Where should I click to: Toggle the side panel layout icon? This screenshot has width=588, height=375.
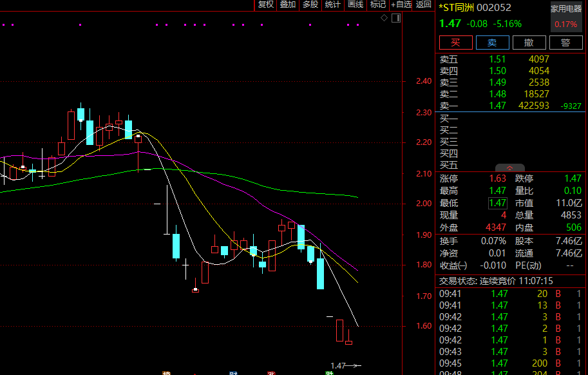(x=396, y=17)
